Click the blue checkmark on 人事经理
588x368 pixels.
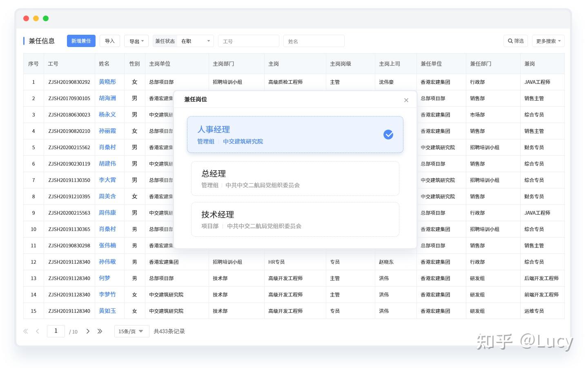click(x=388, y=135)
